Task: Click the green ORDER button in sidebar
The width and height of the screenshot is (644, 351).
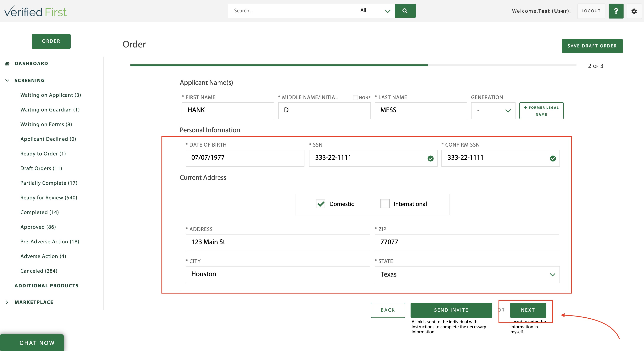Action: click(51, 41)
